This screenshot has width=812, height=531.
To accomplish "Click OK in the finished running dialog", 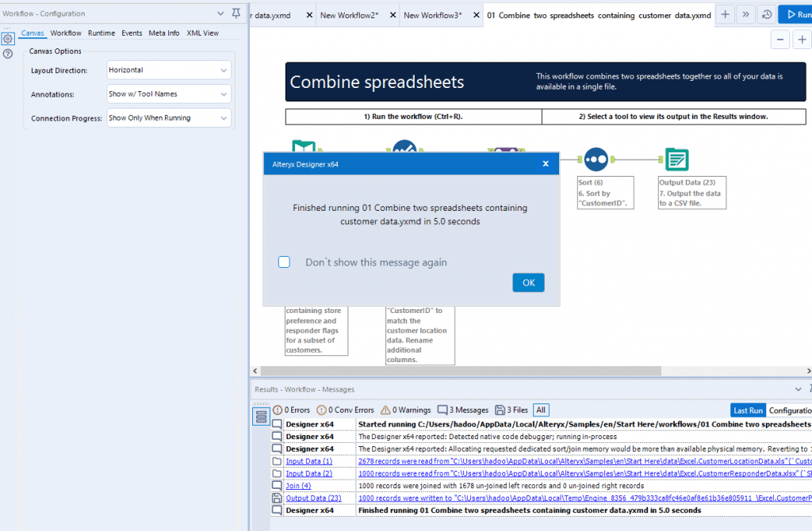I will click(x=528, y=283).
